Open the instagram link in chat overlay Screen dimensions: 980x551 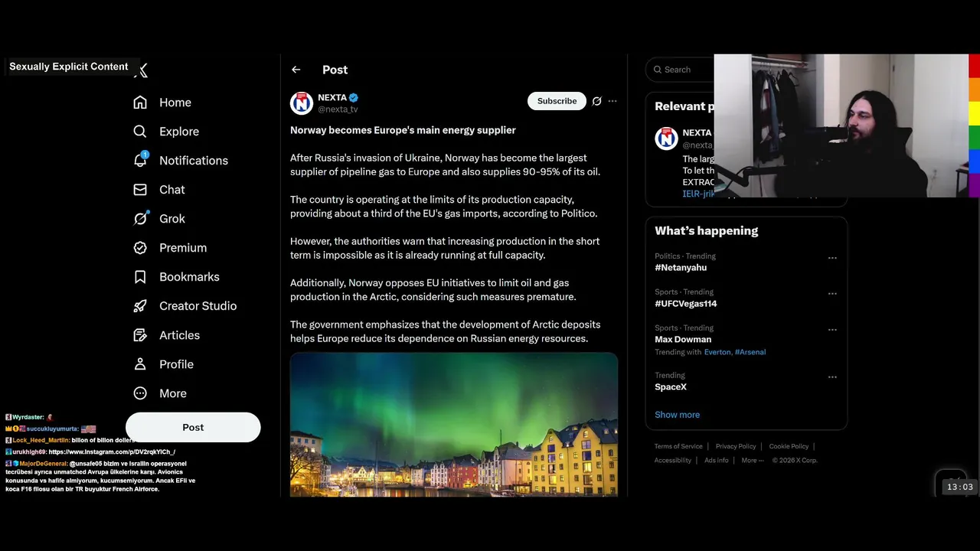pyautogui.click(x=112, y=452)
